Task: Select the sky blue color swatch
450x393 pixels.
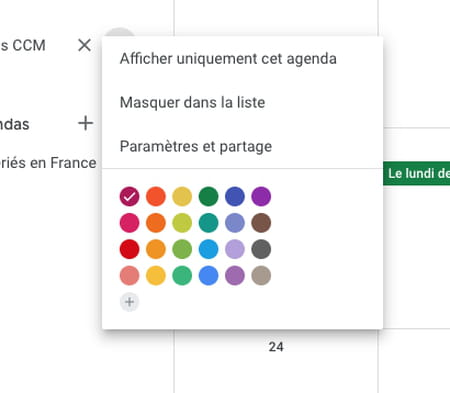Action: pyautogui.click(x=208, y=249)
